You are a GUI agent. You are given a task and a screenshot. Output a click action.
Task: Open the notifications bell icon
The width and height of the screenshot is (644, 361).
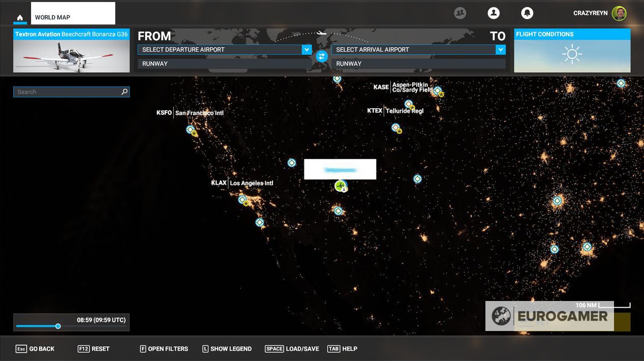(x=527, y=13)
